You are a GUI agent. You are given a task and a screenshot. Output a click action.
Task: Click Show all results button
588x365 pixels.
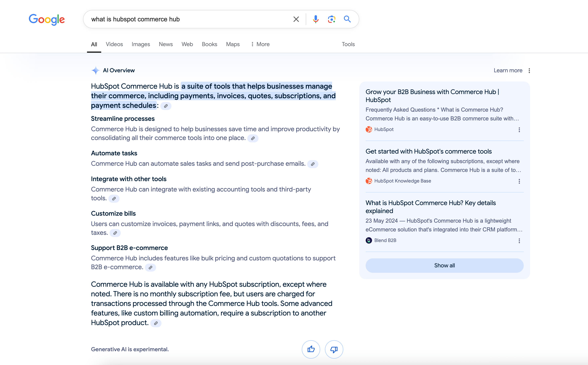[x=444, y=265]
